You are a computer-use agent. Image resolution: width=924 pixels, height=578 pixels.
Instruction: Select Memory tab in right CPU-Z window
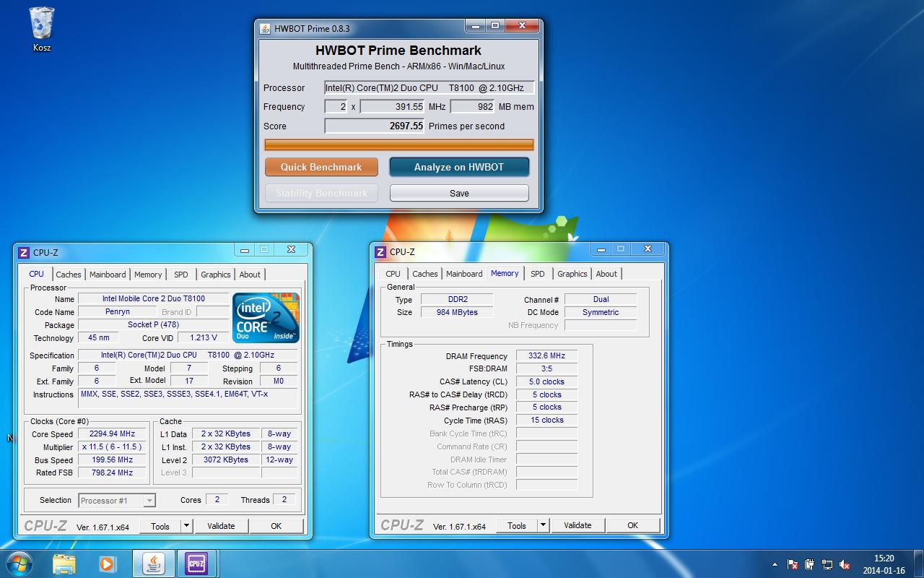505,273
